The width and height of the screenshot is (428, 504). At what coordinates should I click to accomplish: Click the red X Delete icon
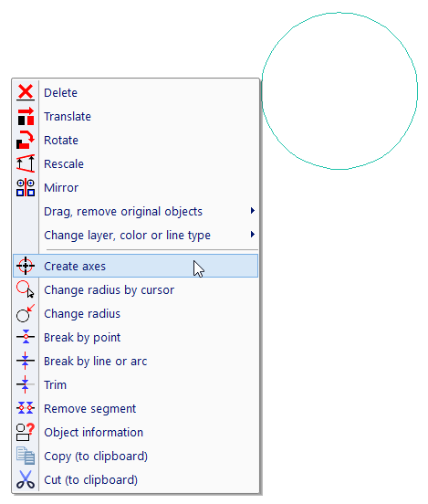pyautogui.click(x=26, y=92)
